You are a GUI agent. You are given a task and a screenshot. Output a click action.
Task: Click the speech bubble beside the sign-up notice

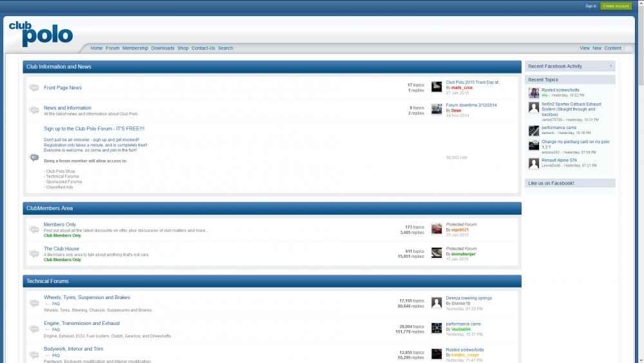point(35,157)
